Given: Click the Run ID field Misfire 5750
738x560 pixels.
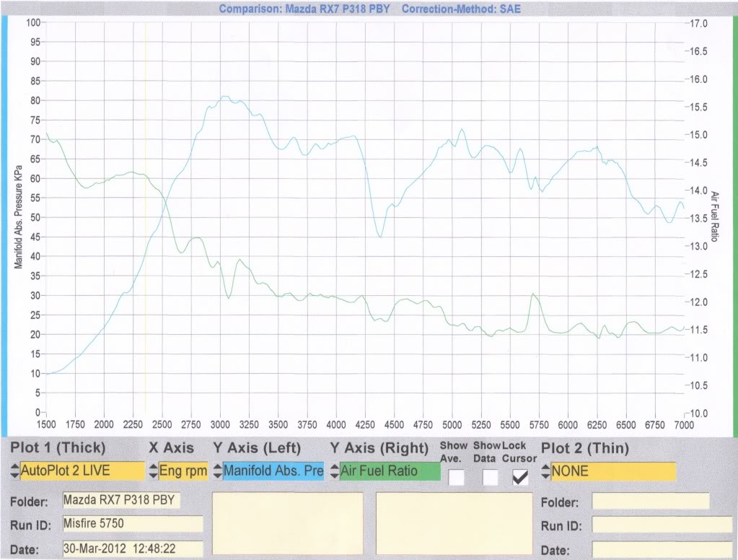Looking at the screenshot, I should [x=122, y=524].
